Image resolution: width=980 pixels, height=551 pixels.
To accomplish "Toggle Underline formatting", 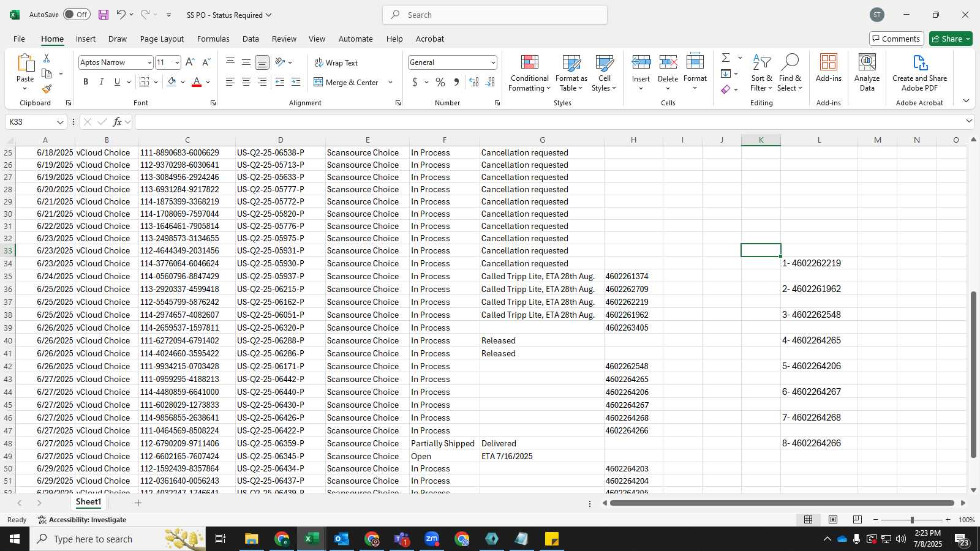I will 117,82.
